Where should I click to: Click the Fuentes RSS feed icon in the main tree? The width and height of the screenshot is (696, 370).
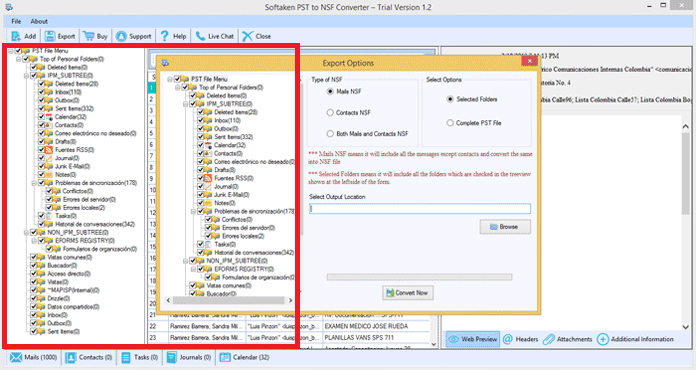pyautogui.click(x=49, y=150)
